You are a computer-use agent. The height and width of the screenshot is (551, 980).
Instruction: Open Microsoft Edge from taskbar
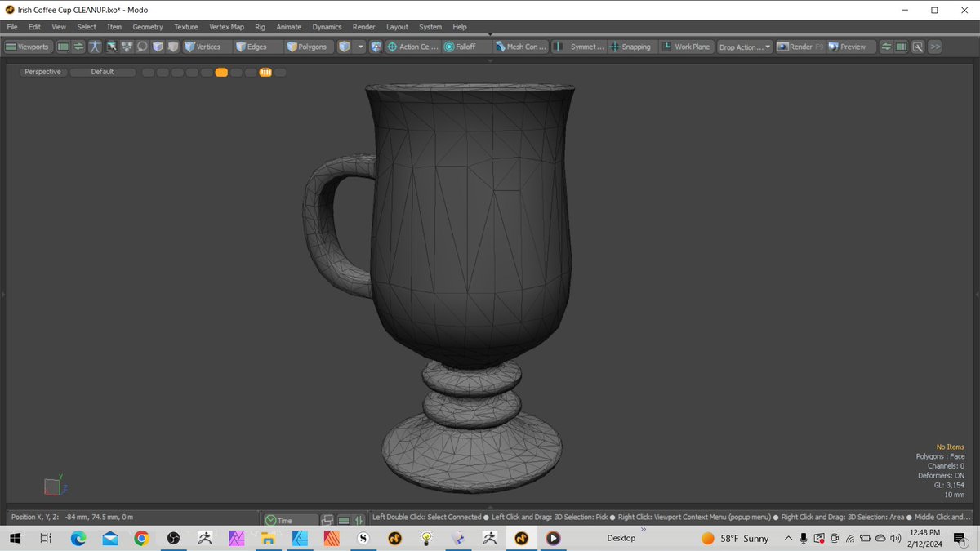[x=78, y=539]
